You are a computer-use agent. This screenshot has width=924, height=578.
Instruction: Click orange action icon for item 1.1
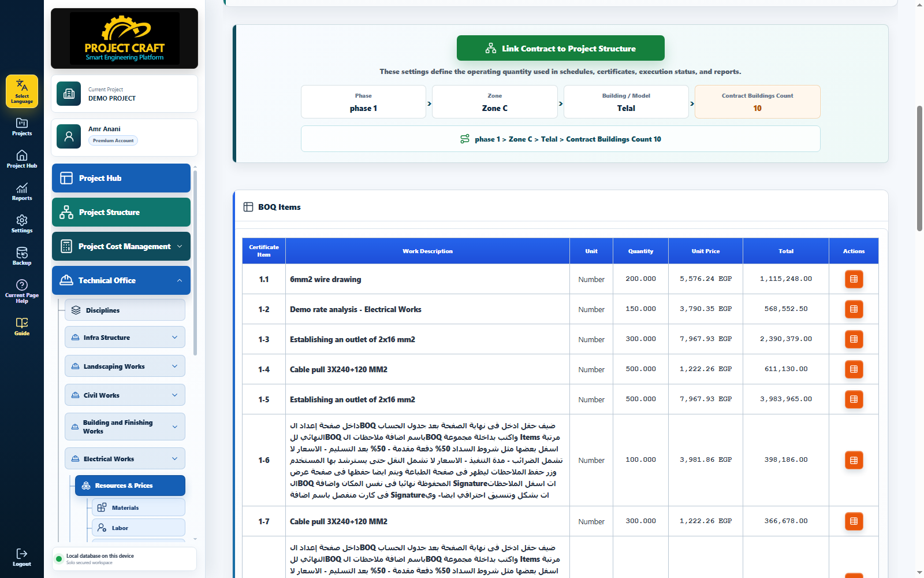[x=854, y=279]
